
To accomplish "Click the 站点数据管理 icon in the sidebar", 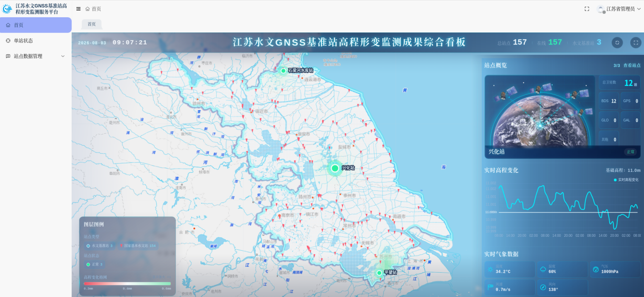I will click(8, 56).
